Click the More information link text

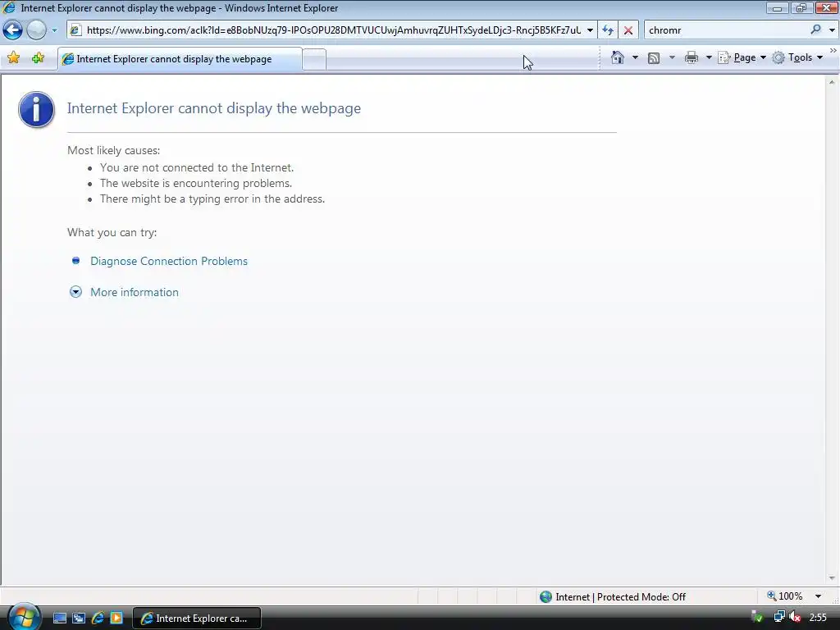(x=135, y=292)
